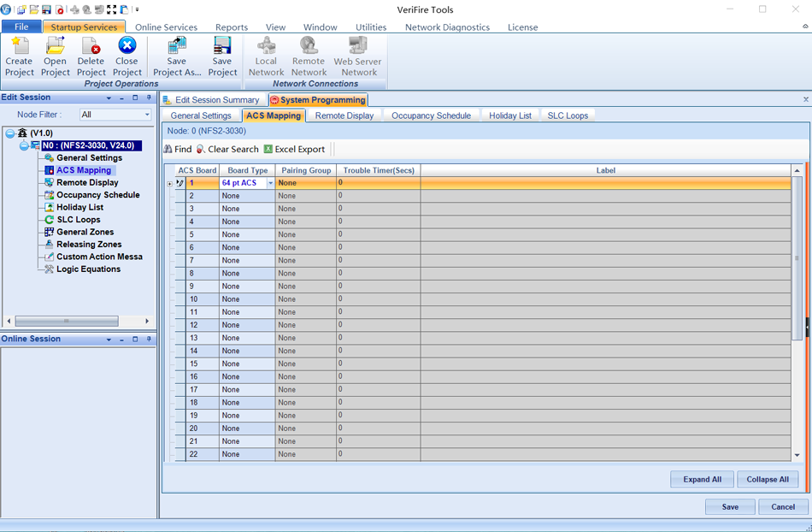Click the Holiday List tree icon
This screenshot has height=532, width=812.
click(x=50, y=207)
